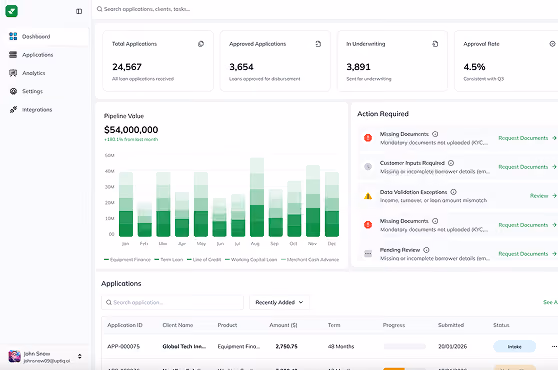The image size is (558, 370).
Task: Select the 3,891 underwriting value
Action: (358, 67)
